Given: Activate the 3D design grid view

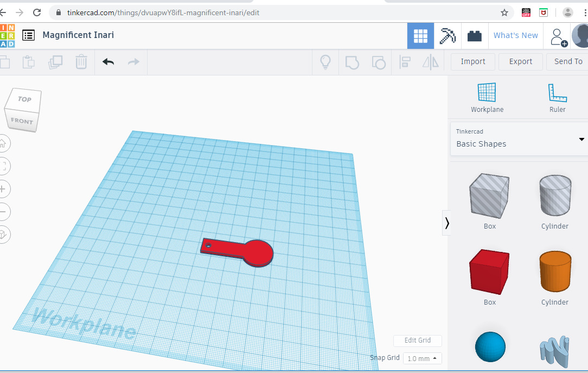Looking at the screenshot, I should coord(420,36).
